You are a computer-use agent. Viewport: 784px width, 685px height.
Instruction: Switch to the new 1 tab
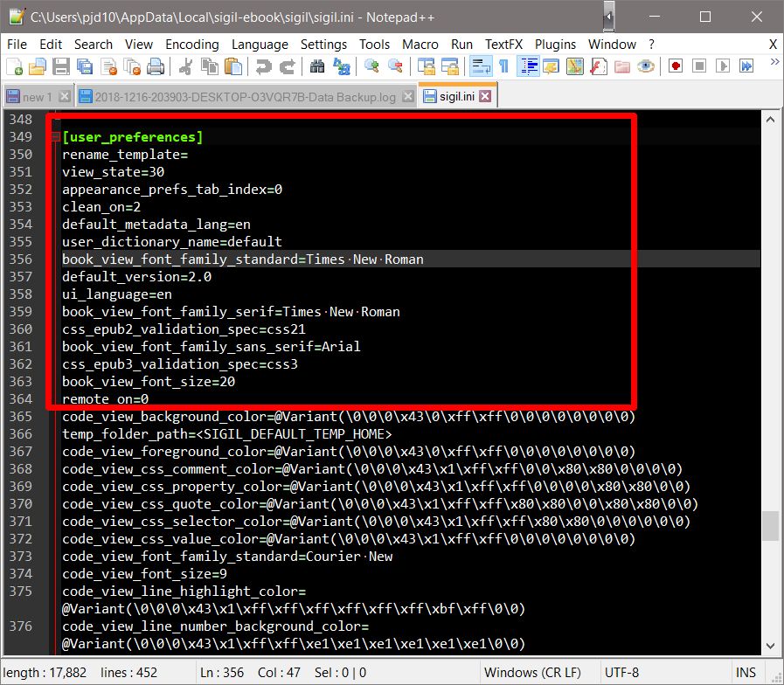click(37, 97)
